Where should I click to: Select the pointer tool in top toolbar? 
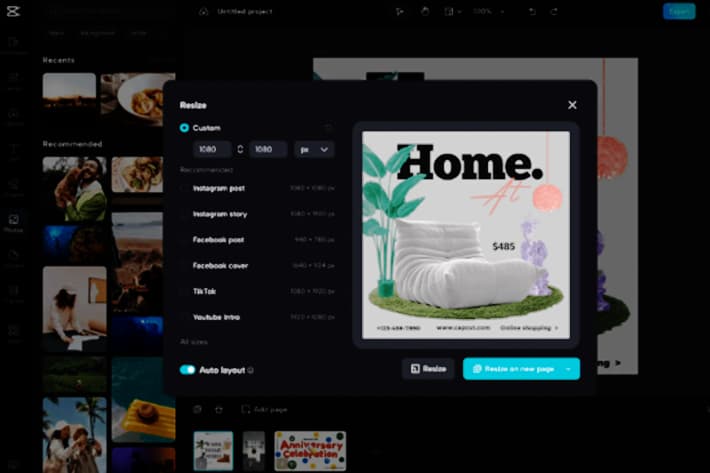[399, 11]
